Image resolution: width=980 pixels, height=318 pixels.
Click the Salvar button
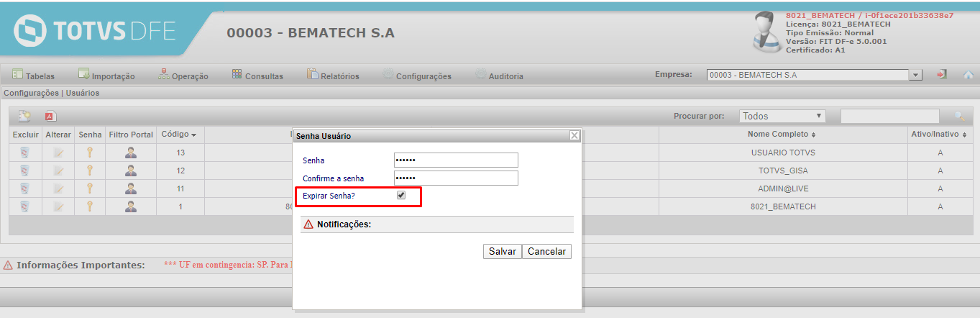[x=503, y=252]
